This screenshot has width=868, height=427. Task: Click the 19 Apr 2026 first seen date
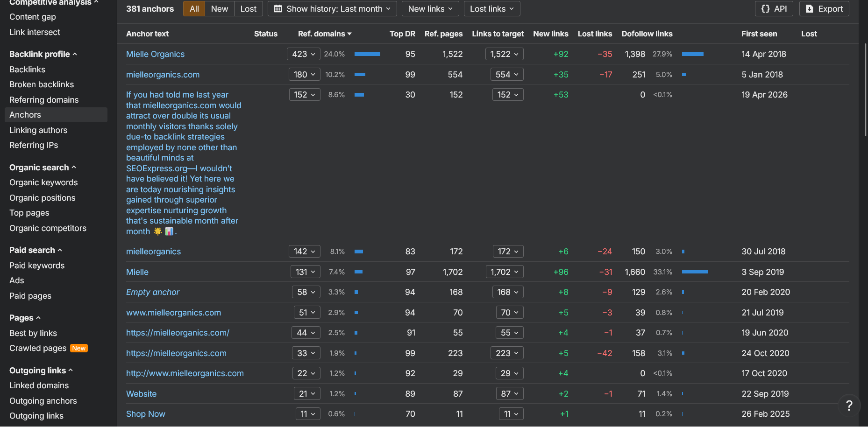[764, 95]
